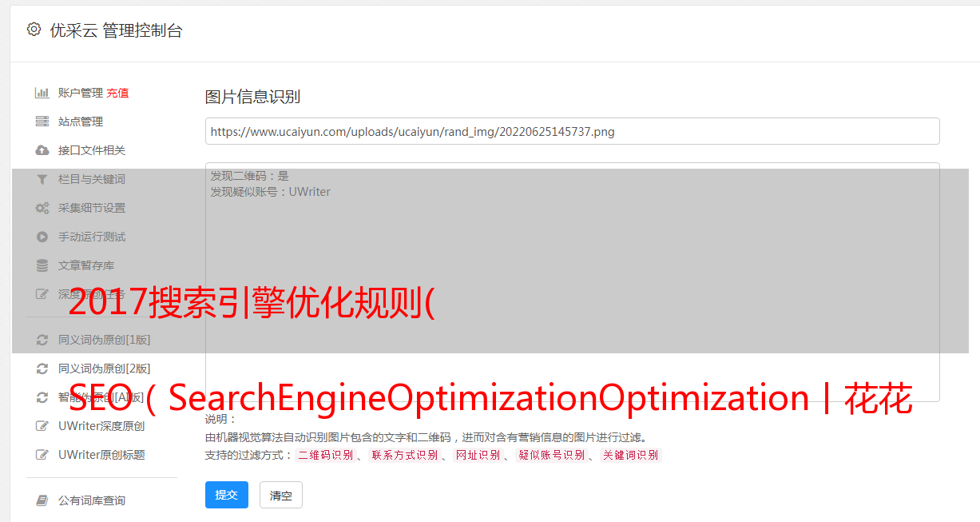Select 栏目与关键词 in the sidebar
The height and width of the screenshot is (522, 980).
pyautogui.click(x=92, y=179)
